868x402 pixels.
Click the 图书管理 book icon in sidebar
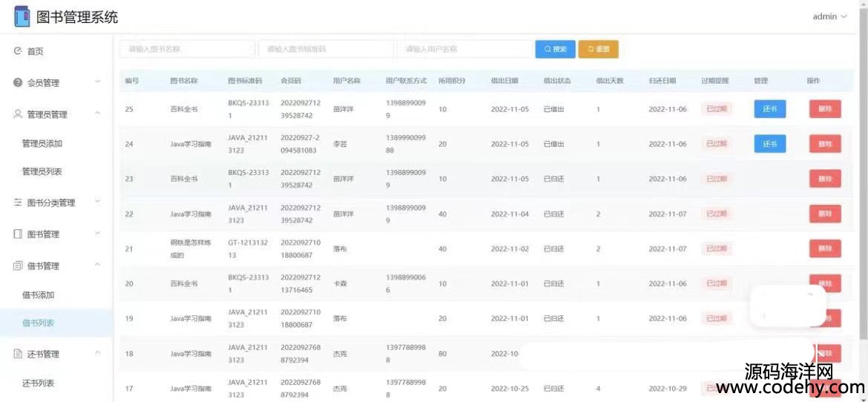click(x=18, y=234)
